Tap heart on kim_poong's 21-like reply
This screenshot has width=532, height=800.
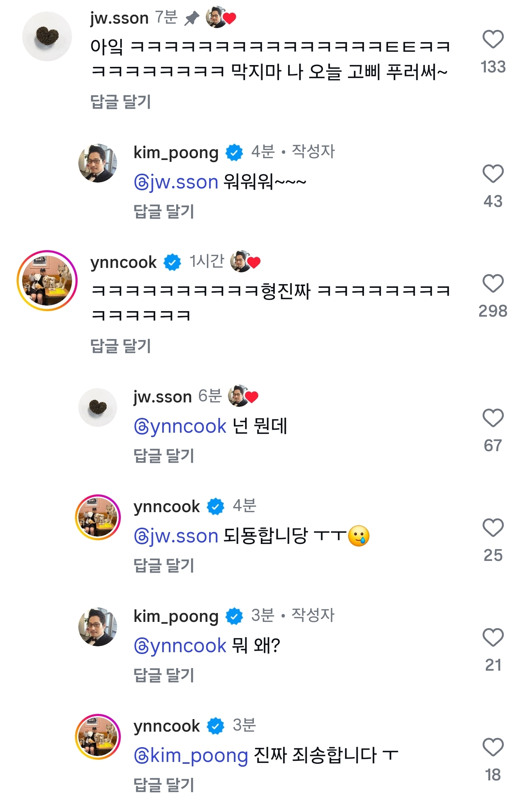(493, 637)
